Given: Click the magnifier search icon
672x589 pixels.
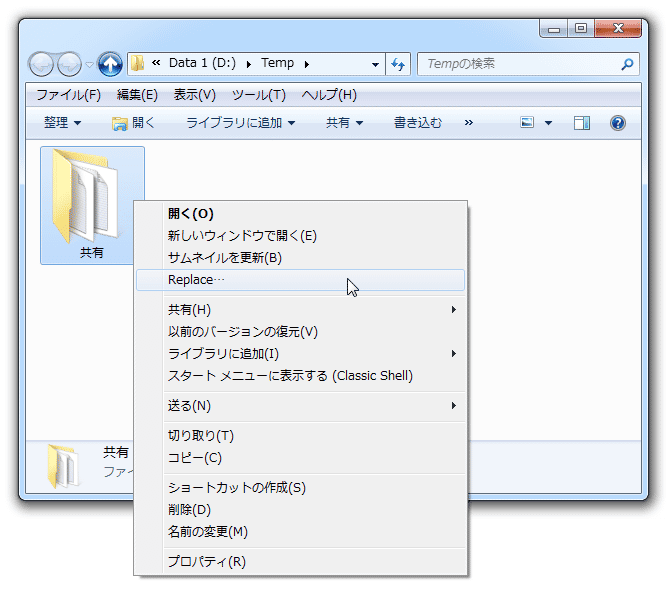Looking at the screenshot, I should pos(627,64).
